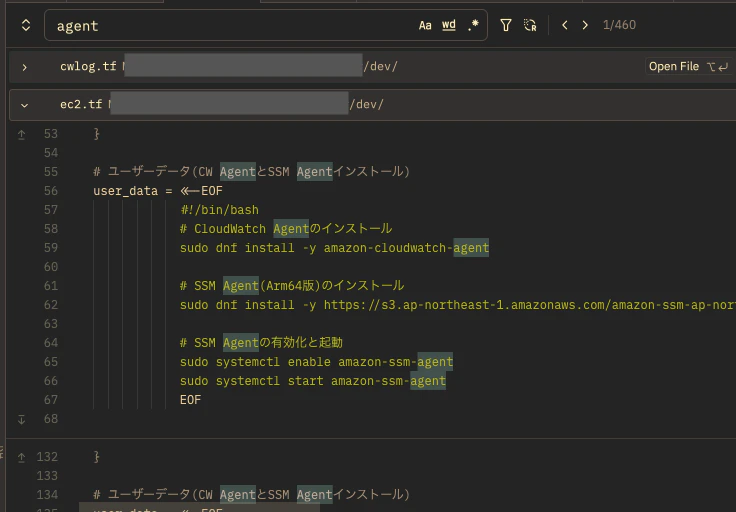Collapse the ec2.tf result section
Screen dimensions: 736x512
pyautogui.click(x=24, y=105)
